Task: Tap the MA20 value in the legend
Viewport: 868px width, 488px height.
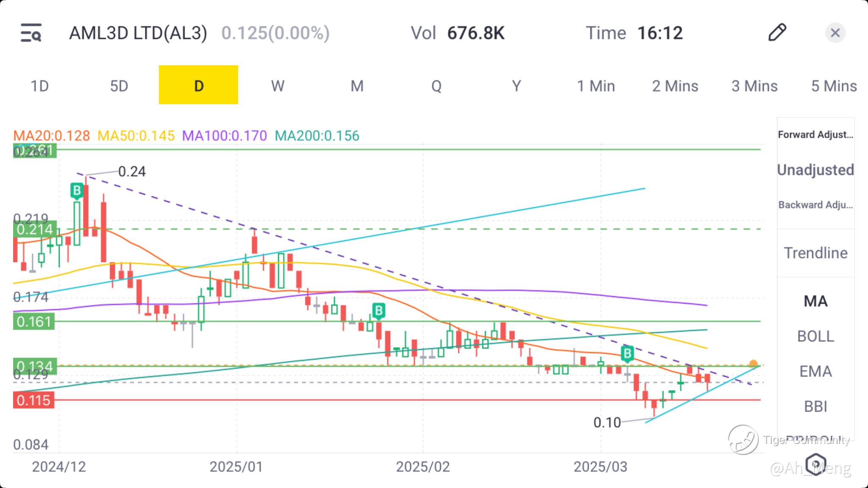Action: coord(52,136)
